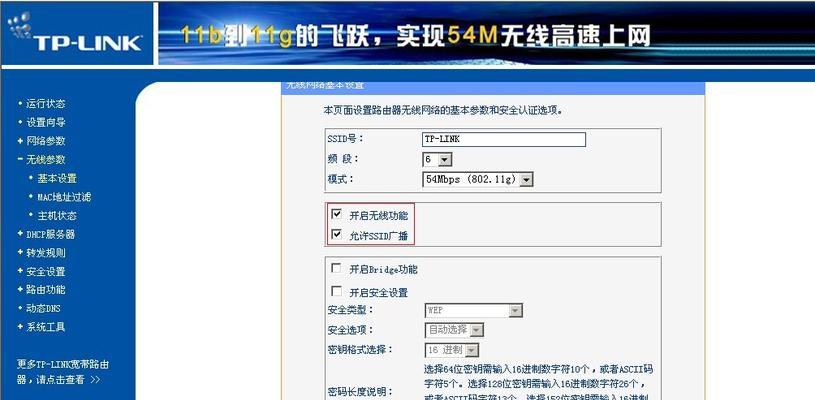
Task: Click the SSID号 input field
Action: [504, 139]
